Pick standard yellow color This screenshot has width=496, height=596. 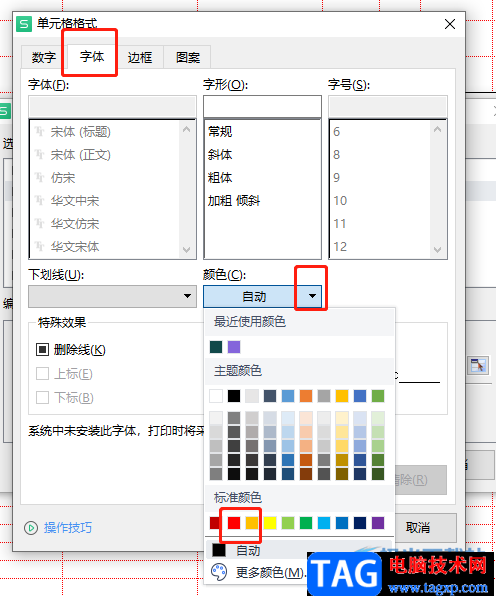[x=270, y=523]
